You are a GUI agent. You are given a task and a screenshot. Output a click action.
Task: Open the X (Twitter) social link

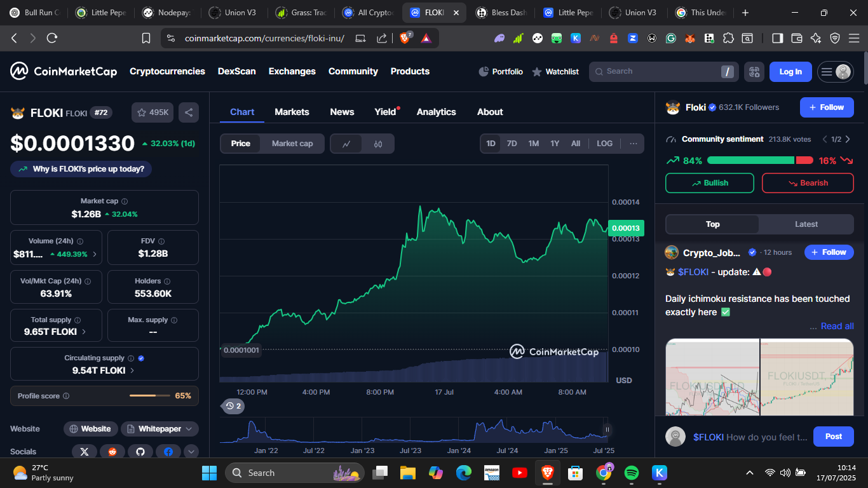pyautogui.click(x=84, y=452)
